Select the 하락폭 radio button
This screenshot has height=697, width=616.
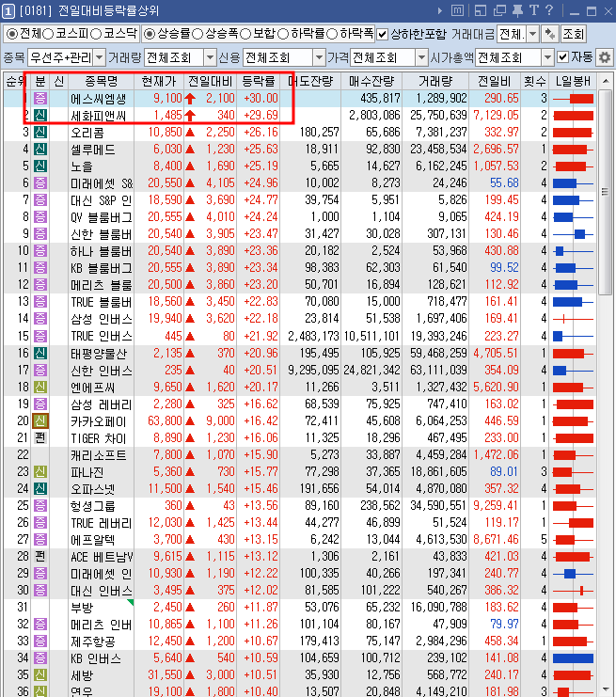click(x=332, y=34)
